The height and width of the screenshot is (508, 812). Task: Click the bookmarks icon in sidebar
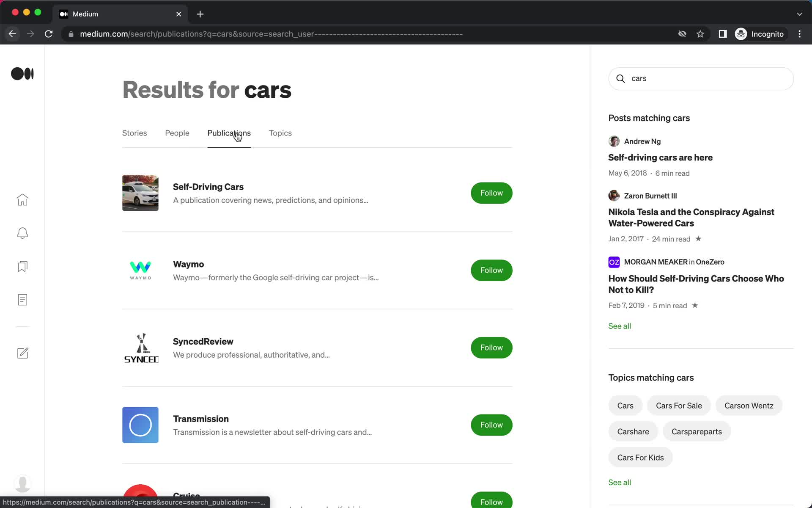coord(22,266)
